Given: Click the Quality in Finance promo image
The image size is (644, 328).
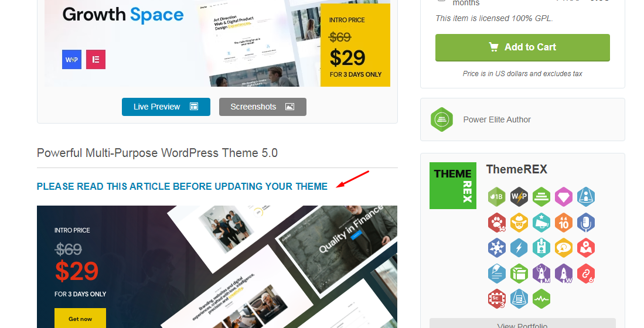Looking at the screenshot, I should [217, 267].
